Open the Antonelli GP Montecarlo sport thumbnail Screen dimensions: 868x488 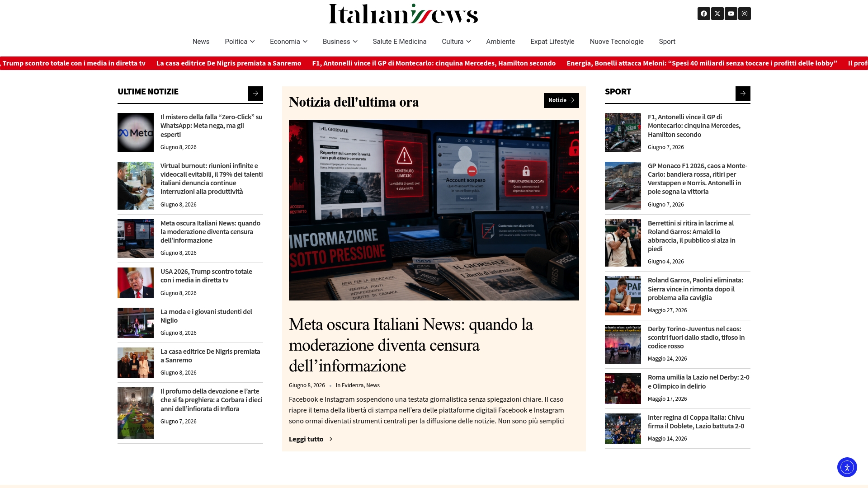(x=623, y=133)
